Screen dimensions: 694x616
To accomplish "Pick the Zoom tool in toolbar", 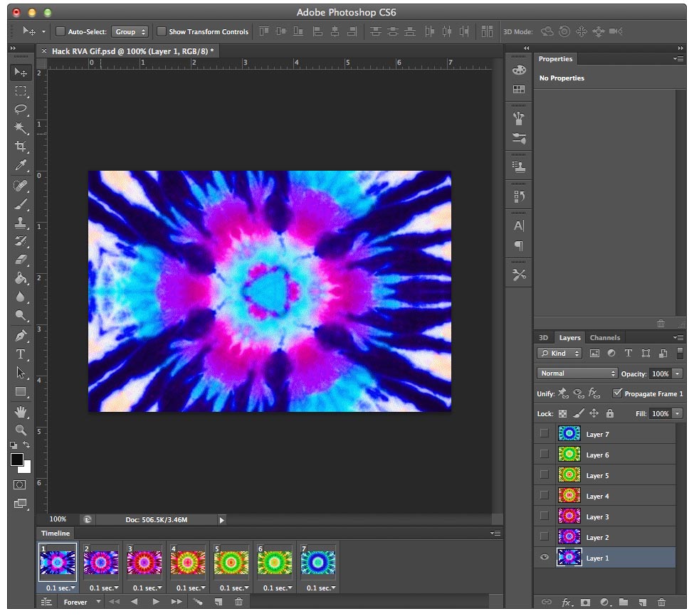I will [x=21, y=430].
